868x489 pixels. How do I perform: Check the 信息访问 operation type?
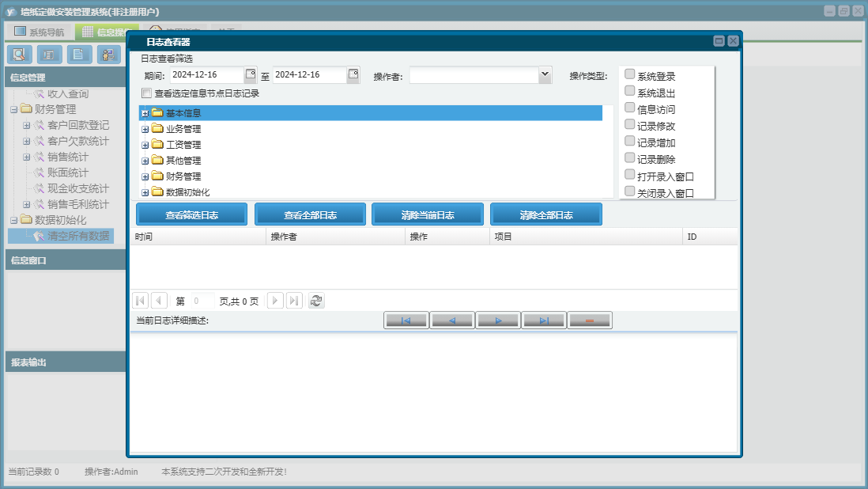pyautogui.click(x=629, y=108)
